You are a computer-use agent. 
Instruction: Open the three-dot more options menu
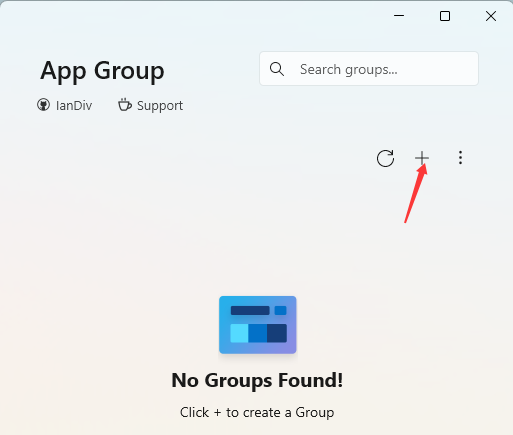coord(460,158)
